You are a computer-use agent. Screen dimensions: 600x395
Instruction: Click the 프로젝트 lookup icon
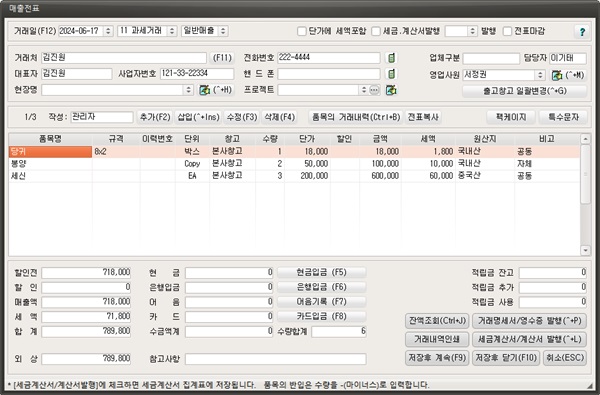click(391, 90)
